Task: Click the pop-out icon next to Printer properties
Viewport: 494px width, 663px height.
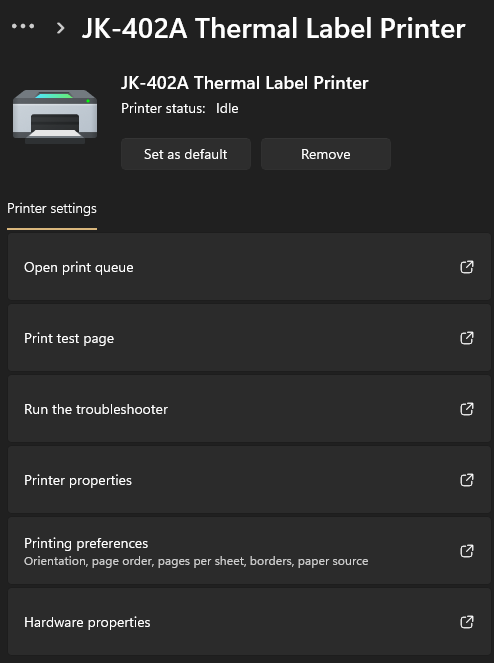Action: (x=467, y=480)
